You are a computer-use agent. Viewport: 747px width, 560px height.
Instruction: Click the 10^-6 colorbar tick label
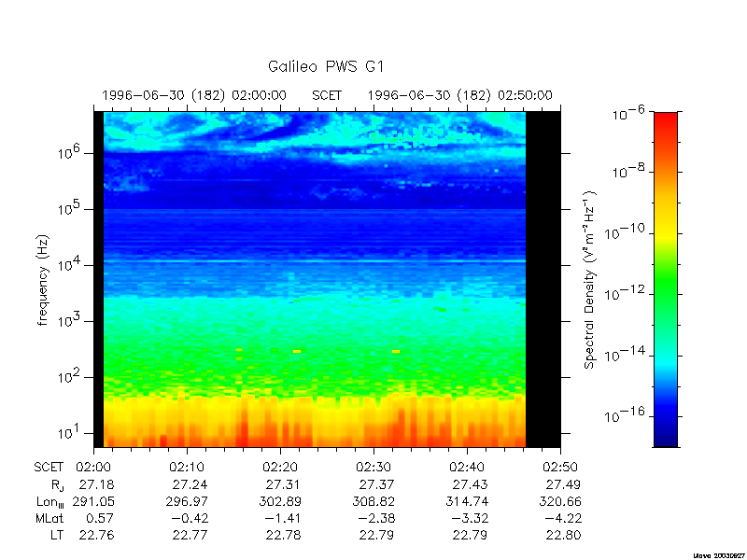point(628,113)
